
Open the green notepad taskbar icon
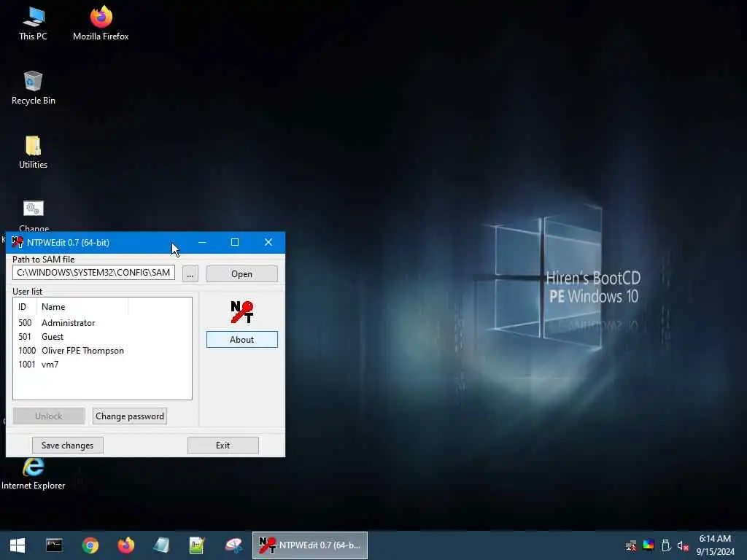(197, 545)
